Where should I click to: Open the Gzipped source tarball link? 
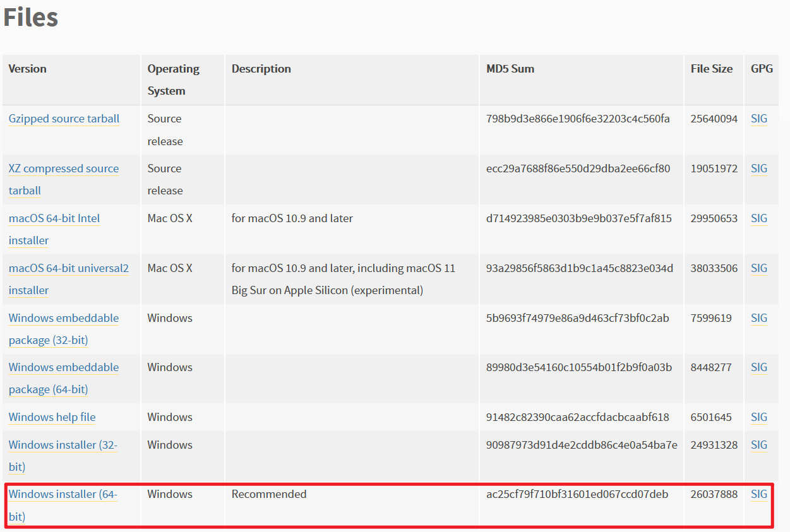click(64, 119)
